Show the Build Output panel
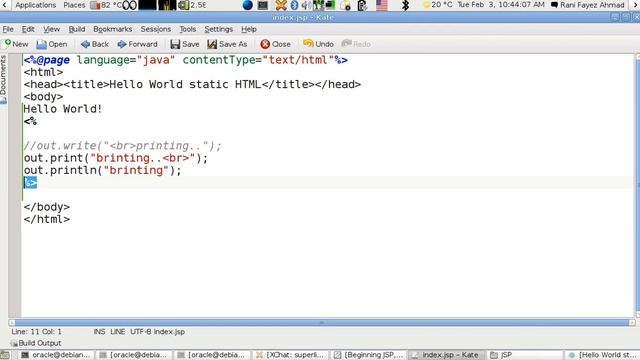Screen dimensions: 640x360 coord(36,343)
